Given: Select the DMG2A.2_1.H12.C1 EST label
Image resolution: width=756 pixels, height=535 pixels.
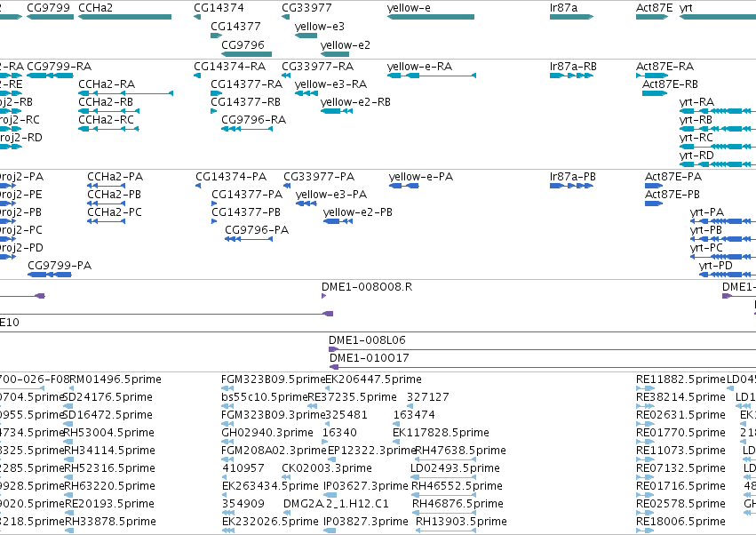Looking at the screenshot, I should click(x=336, y=504).
